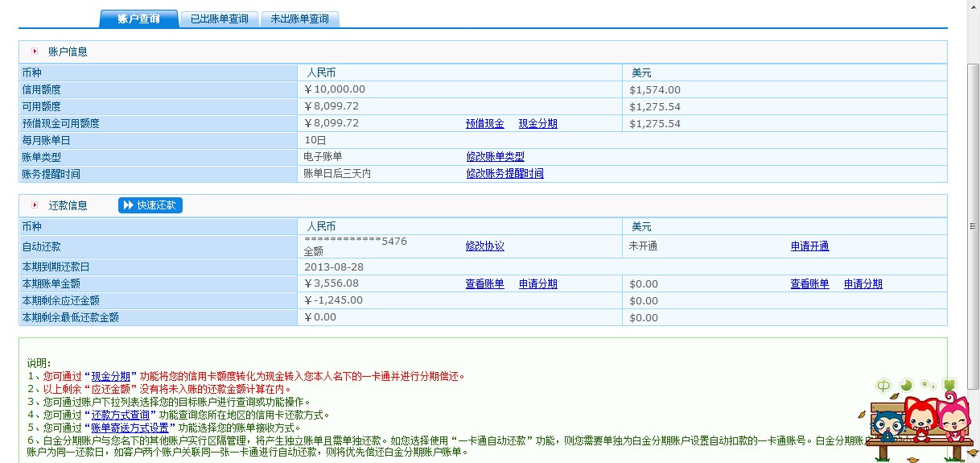Select the 未开通 status text
The height and width of the screenshot is (463, 980).
click(643, 246)
